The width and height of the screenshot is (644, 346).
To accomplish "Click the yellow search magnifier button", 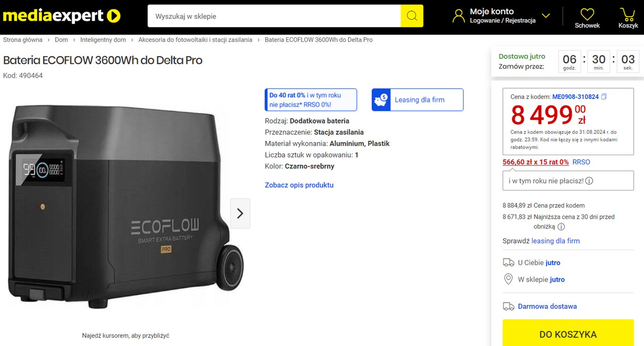I will click(412, 16).
